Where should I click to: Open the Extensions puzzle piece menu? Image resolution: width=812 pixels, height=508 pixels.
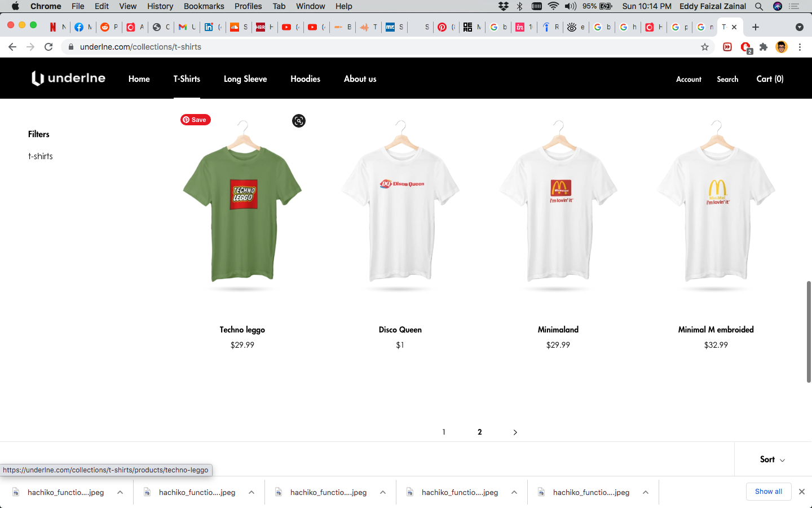(x=764, y=47)
